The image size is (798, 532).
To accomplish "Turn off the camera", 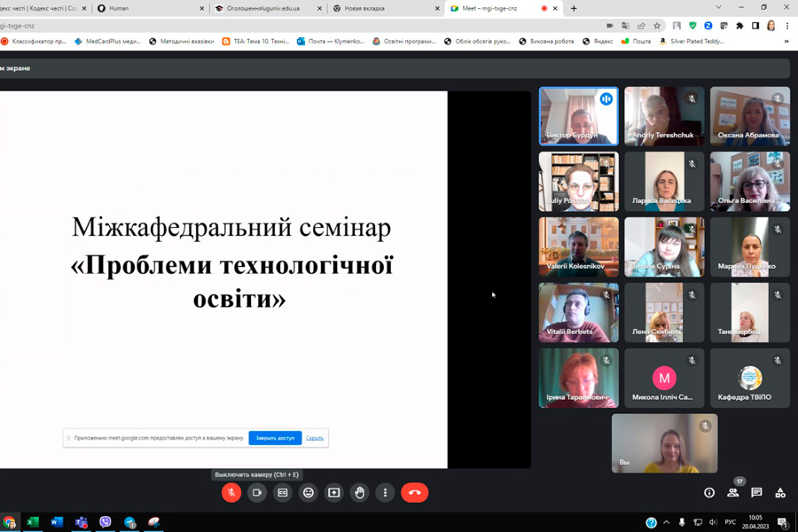I will click(257, 493).
